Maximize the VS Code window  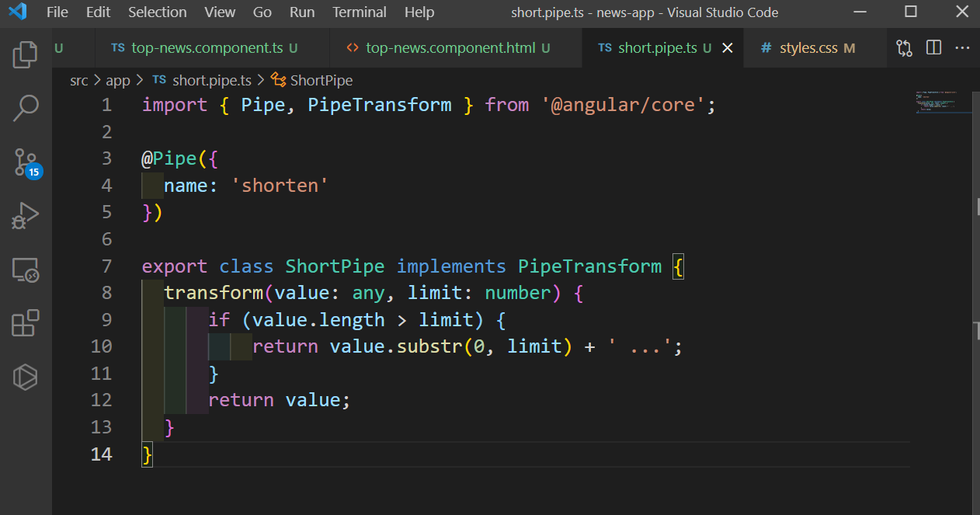click(x=911, y=12)
